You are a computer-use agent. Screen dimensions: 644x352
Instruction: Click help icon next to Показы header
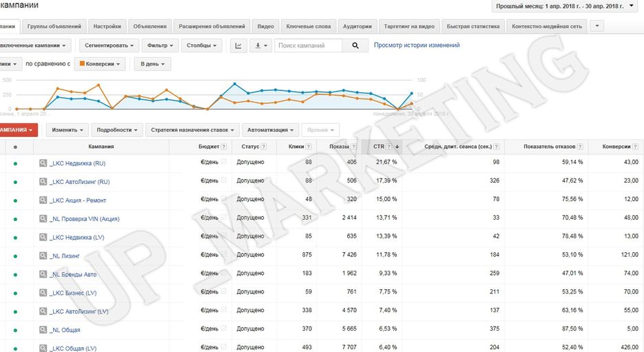click(x=353, y=147)
